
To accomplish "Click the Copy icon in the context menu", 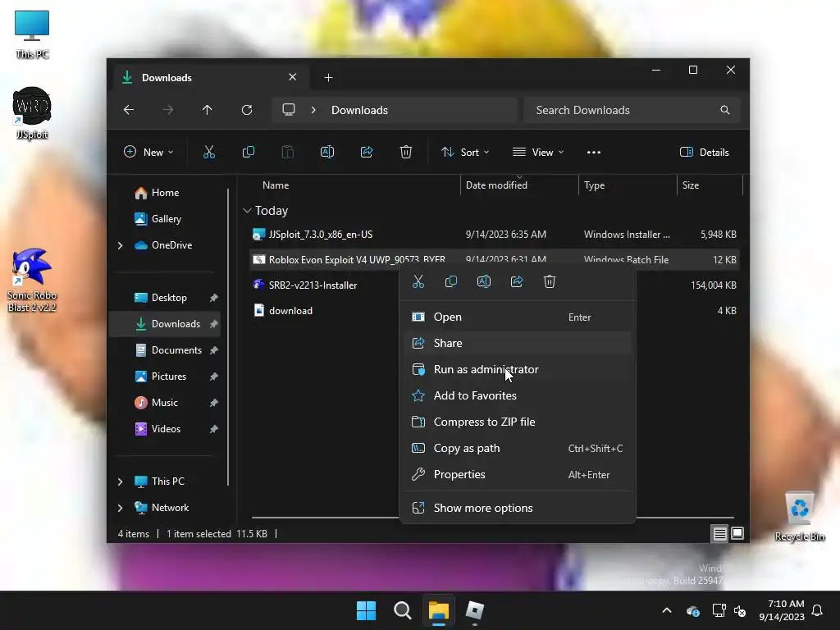I will click(x=451, y=282).
